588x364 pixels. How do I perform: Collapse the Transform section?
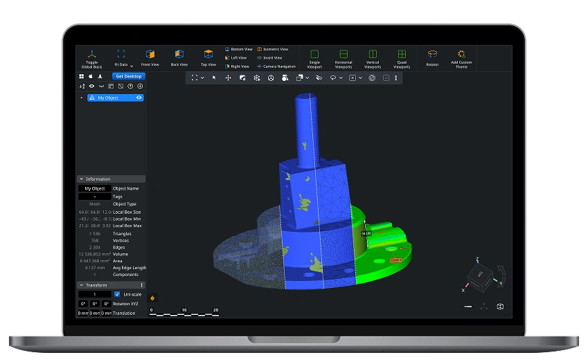click(x=82, y=284)
